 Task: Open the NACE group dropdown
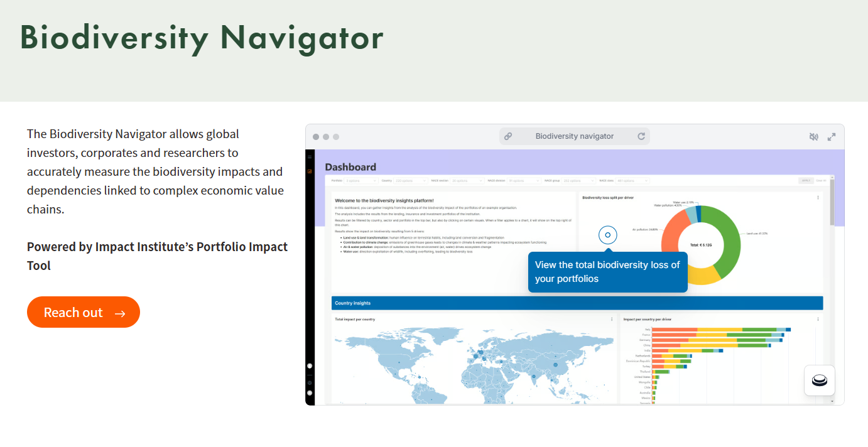click(x=578, y=181)
